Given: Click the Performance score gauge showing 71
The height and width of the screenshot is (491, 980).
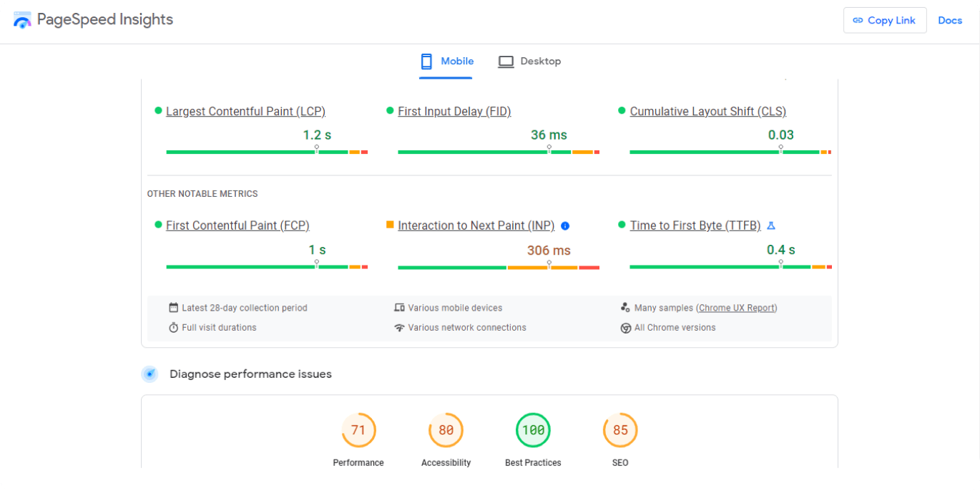Looking at the screenshot, I should click(358, 430).
